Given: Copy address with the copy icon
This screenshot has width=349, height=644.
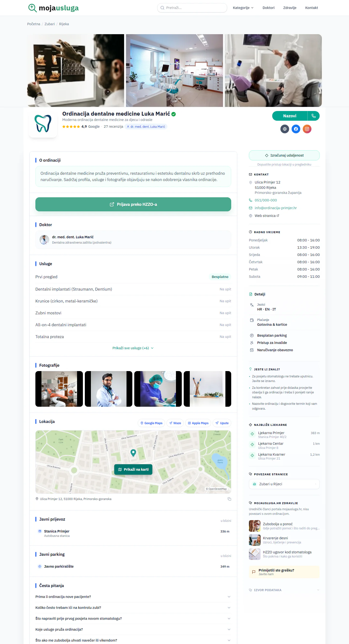Looking at the screenshot, I should (229, 499).
